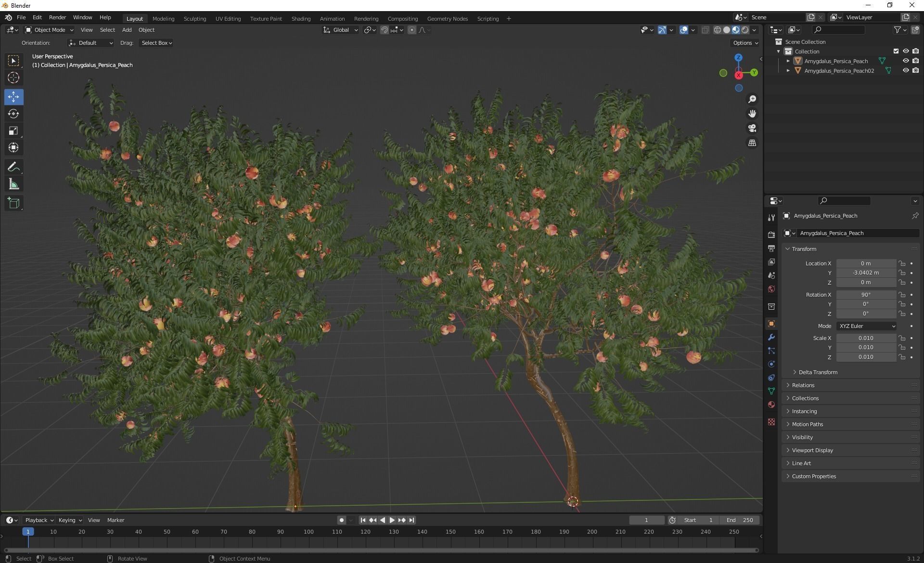
Task: Open the Object Constraints properties tab
Action: click(x=771, y=378)
